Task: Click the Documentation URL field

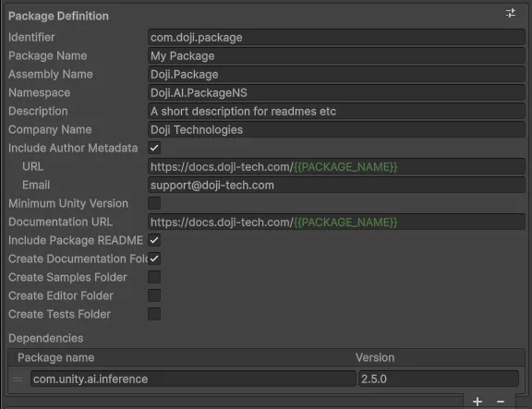Action: [336, 222]
